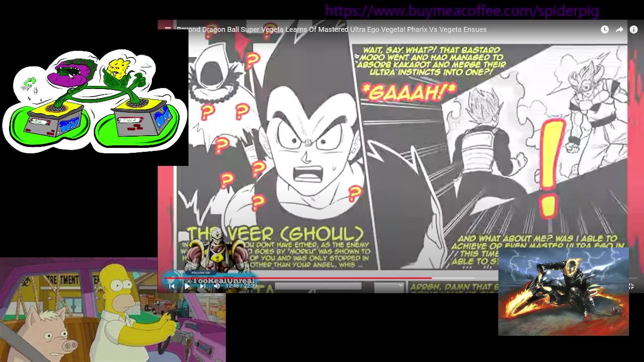Screen dimensions: 644x362
Task: Click the Watch Later clock icon
Action: [605, 30]
